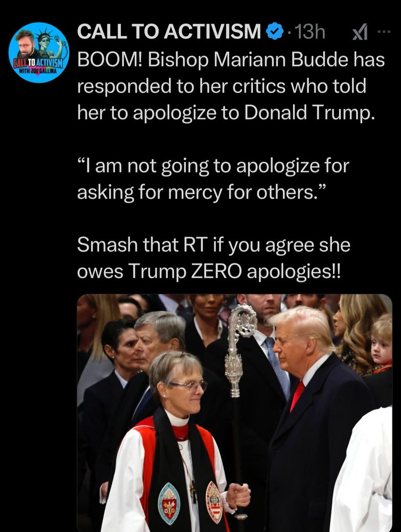Open the 13h timestamp link
Screen dimensions: 401x532
pos(310,31)
